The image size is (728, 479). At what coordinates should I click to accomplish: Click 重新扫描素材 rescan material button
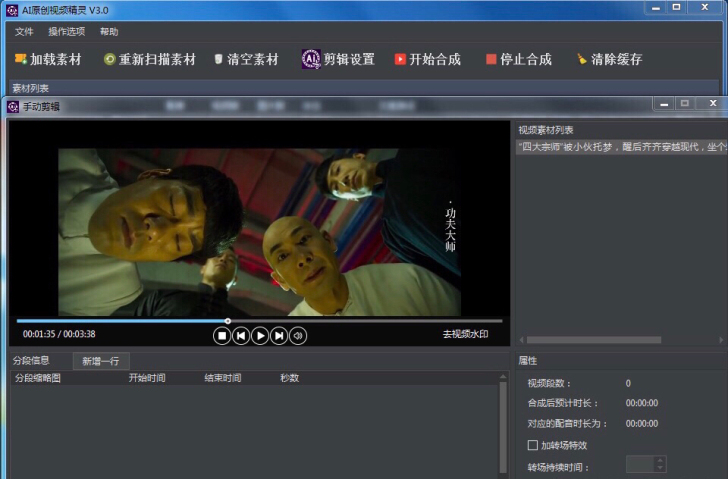pyautogui.click(x=150, y=59)
